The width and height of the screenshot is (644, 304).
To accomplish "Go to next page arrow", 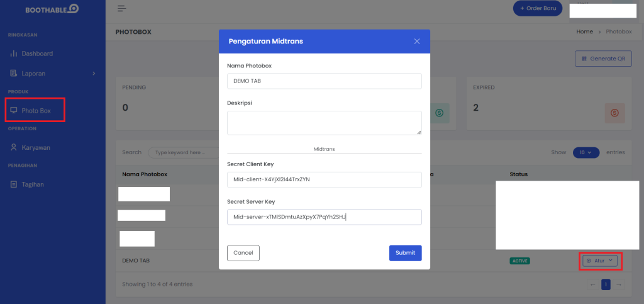I will pyautogui.click(x=619, y=284).
